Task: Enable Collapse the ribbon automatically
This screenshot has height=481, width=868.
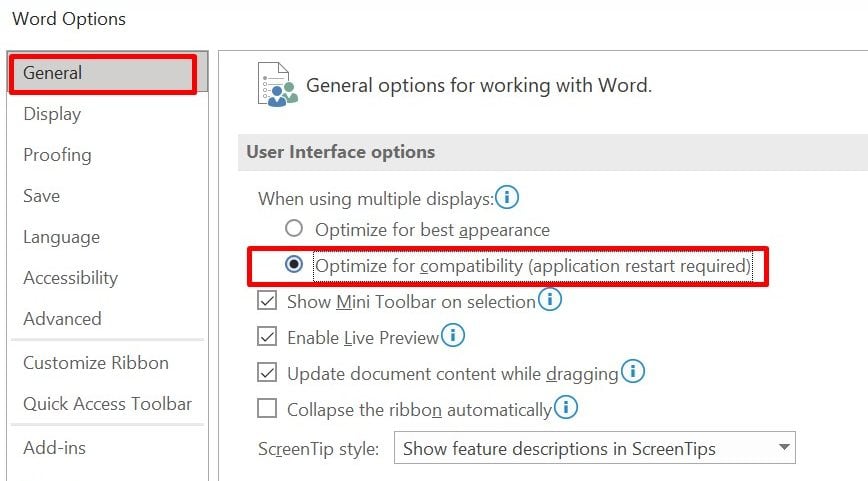Action: tap(267, 408)
